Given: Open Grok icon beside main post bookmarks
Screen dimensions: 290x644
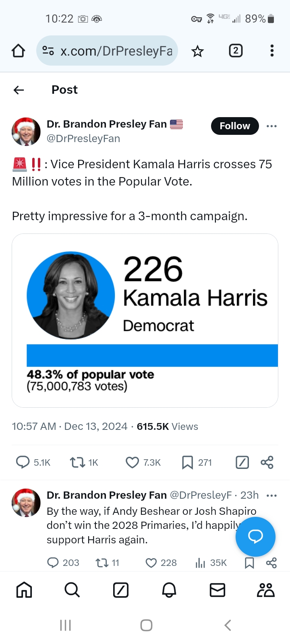Looking at the screenshot, I should point(242,462).
